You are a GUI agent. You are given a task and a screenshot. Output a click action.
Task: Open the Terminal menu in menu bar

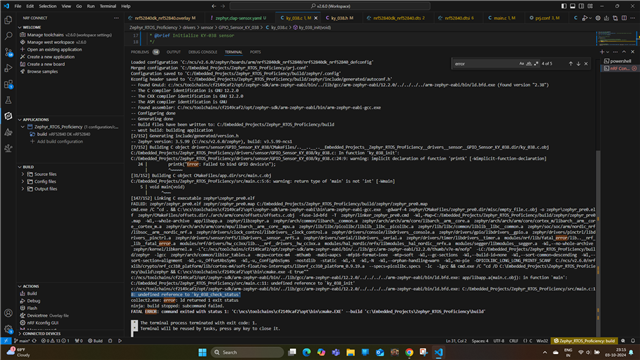108,6
